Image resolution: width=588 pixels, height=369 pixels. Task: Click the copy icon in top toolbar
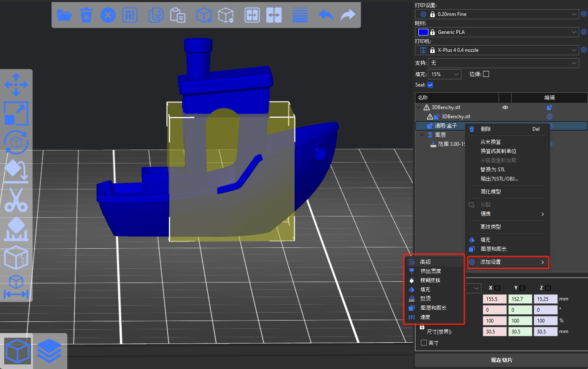click(x=156, y=15)
